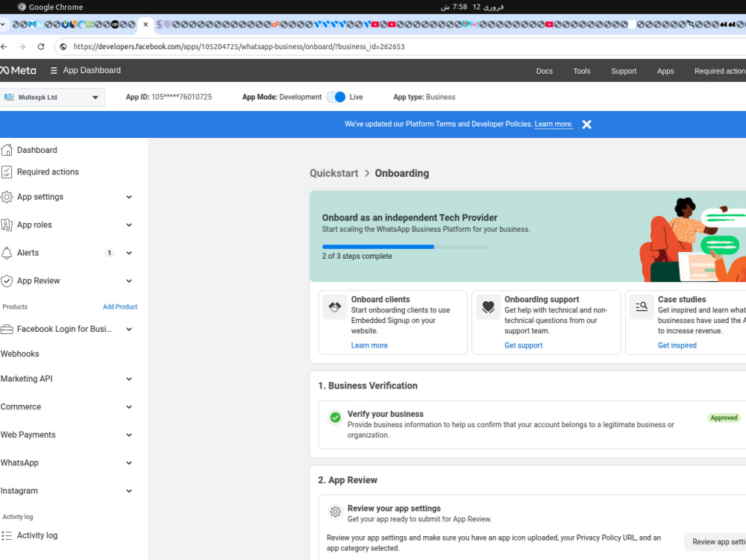Click the Alerts count badge
The height and width of the screenshot is (560, 746).
point(110,253)
